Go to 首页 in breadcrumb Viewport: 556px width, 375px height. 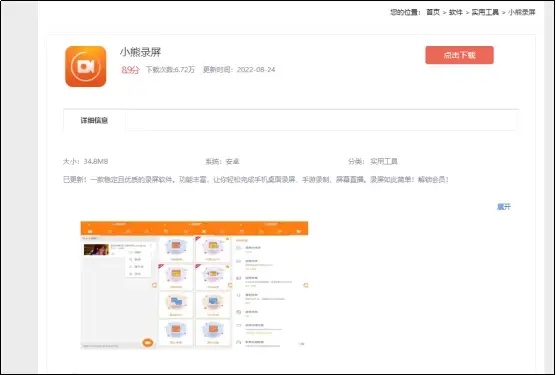tap(433, 12)
